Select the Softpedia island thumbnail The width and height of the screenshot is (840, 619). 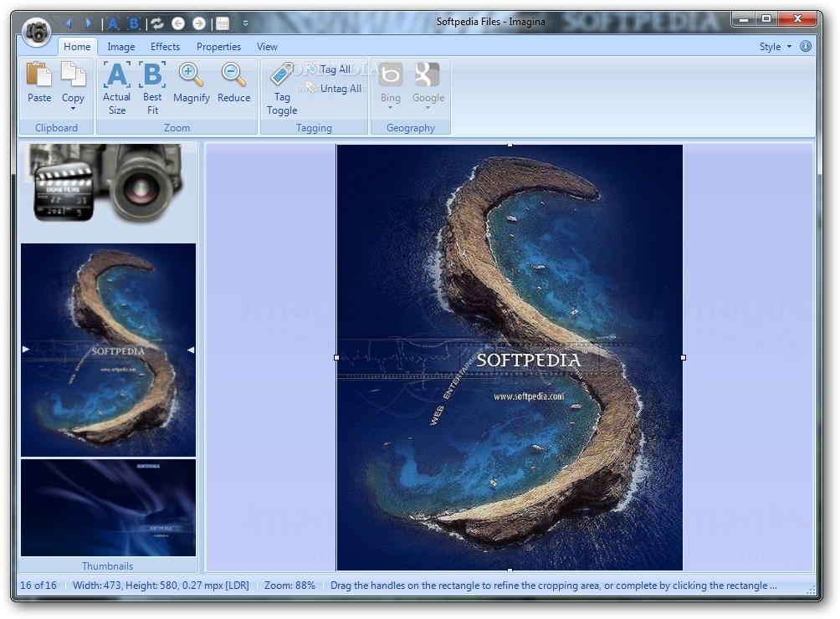click(x=108, y=350)
